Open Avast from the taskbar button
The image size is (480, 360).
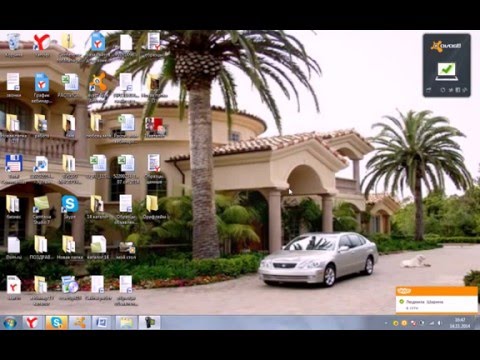tap(79, 323)
